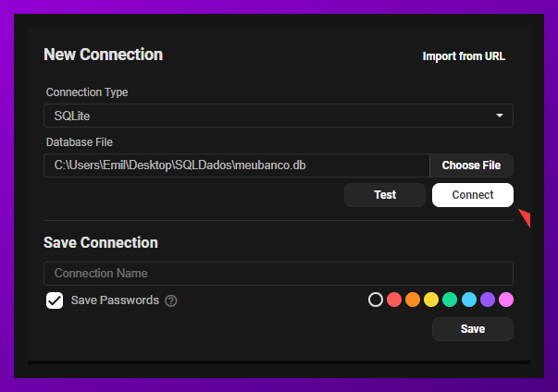Choose the light blue color swatch
558x392 pixels.
(469, 300)
